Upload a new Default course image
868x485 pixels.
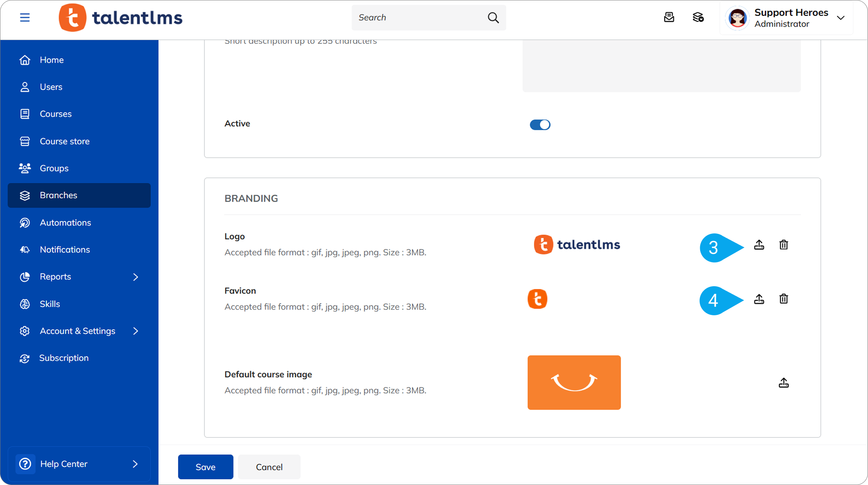784,383
